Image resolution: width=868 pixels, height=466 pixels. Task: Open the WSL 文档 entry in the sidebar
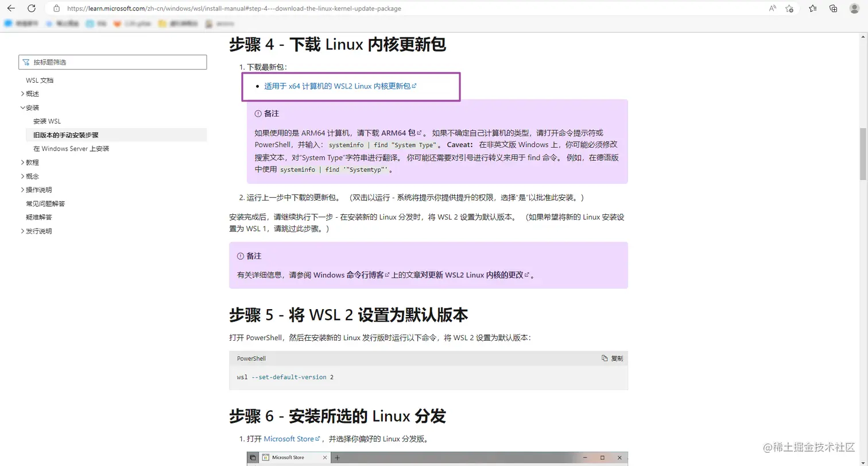point(40,80)
